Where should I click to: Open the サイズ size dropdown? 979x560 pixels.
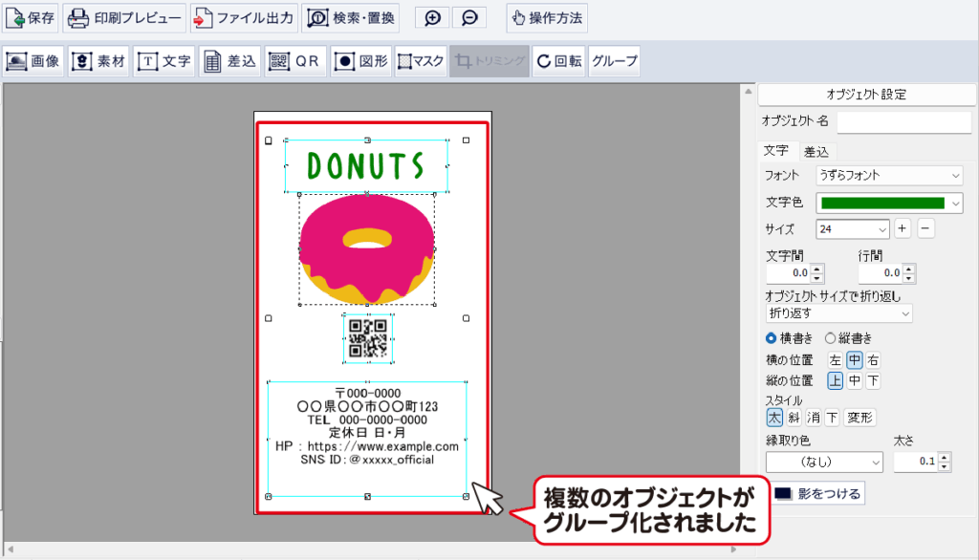pos(853,228)
